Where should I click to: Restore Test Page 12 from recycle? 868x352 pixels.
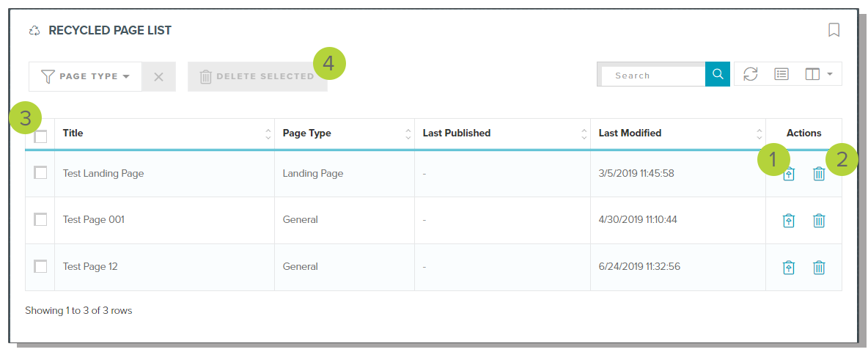click(789, 267)
